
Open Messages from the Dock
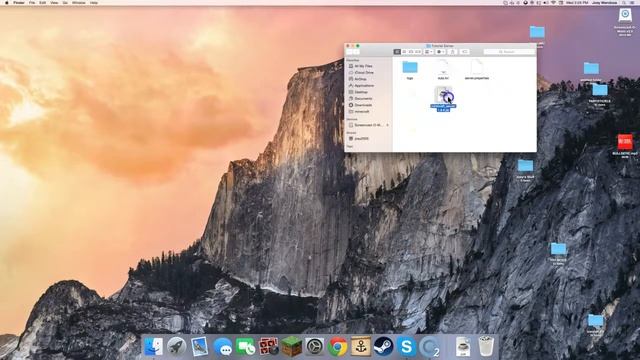point(222,347)
